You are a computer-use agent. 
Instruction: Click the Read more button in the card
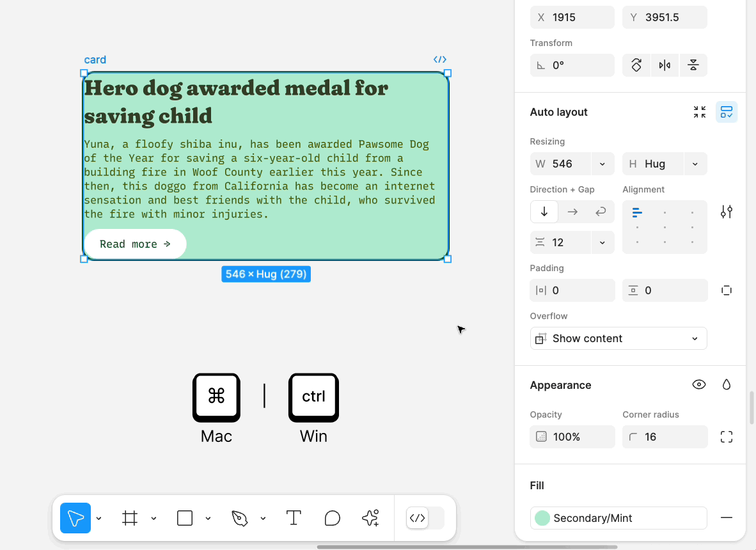tap(135, 244)
